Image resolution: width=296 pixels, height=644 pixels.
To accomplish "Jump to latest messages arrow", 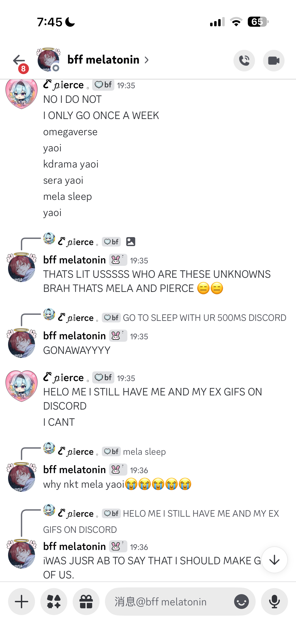I will tap(274, 560).
